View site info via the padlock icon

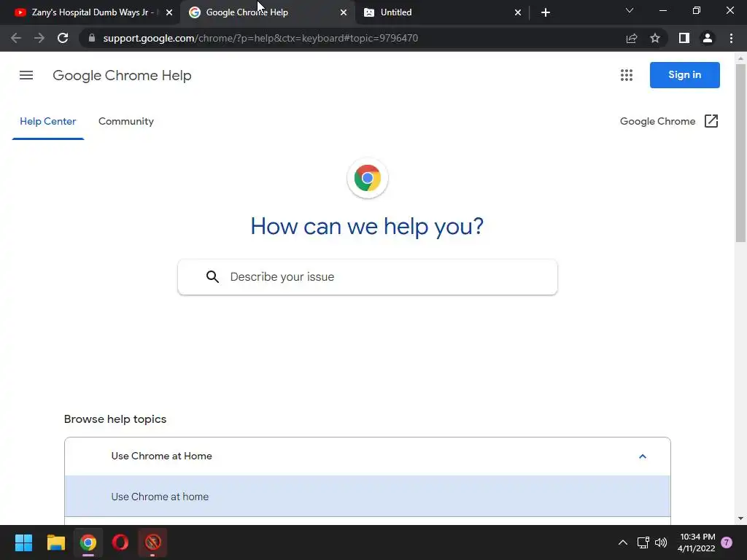click(x=92, y=38)
